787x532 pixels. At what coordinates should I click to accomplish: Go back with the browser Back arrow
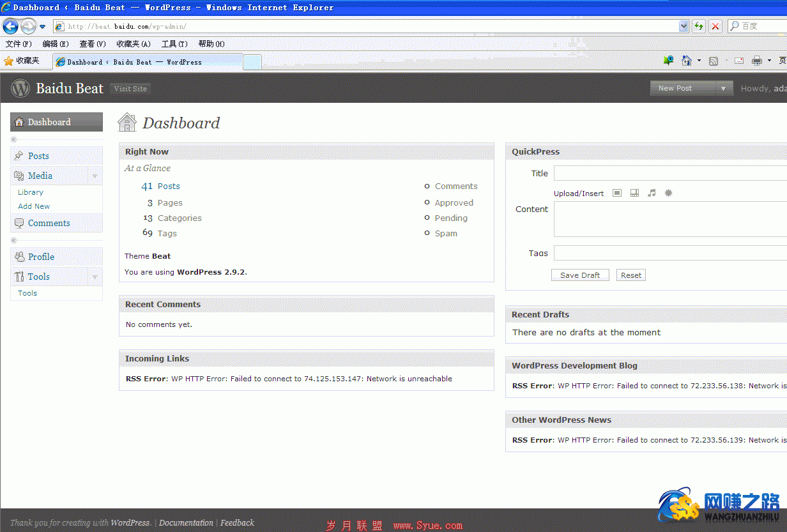pos(11,26)
